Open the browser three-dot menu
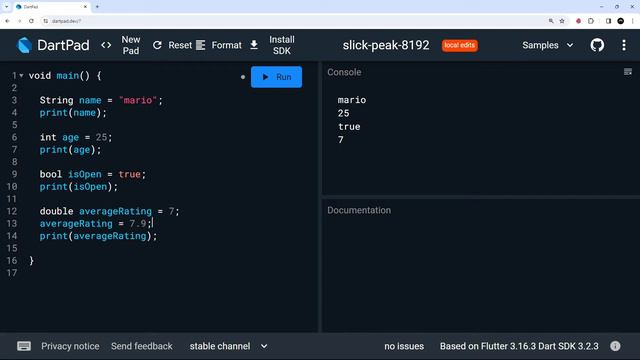The image size is (640, 360). [632, 21]
